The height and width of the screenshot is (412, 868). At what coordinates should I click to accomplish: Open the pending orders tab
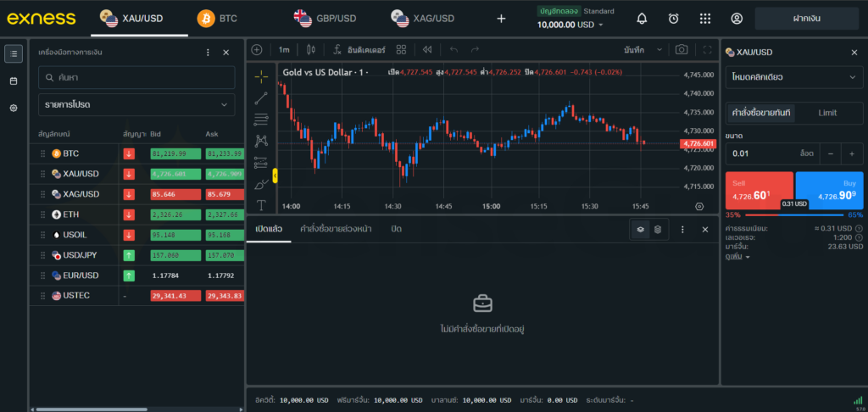click(336, 229)
